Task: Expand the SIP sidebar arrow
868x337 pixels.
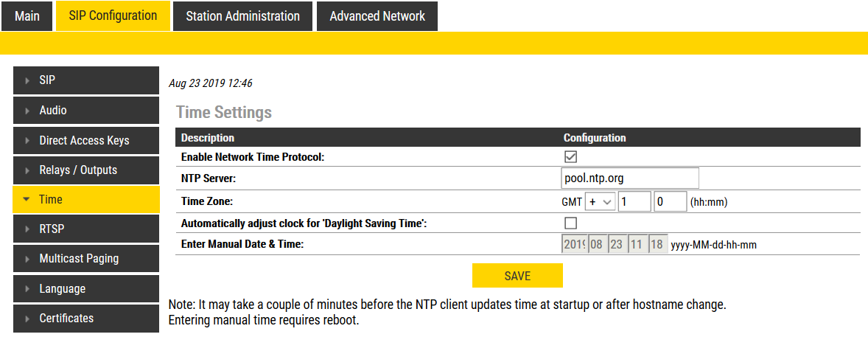Action: 27,80
